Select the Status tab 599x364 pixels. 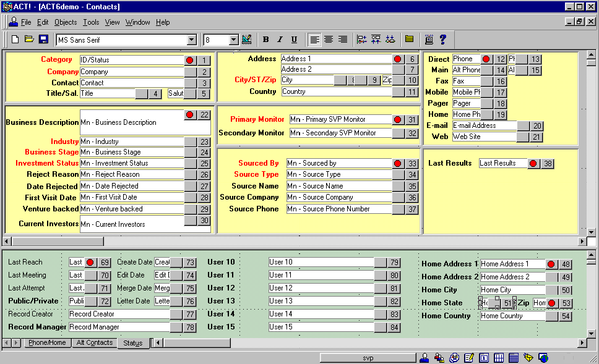tap(133, 343)
